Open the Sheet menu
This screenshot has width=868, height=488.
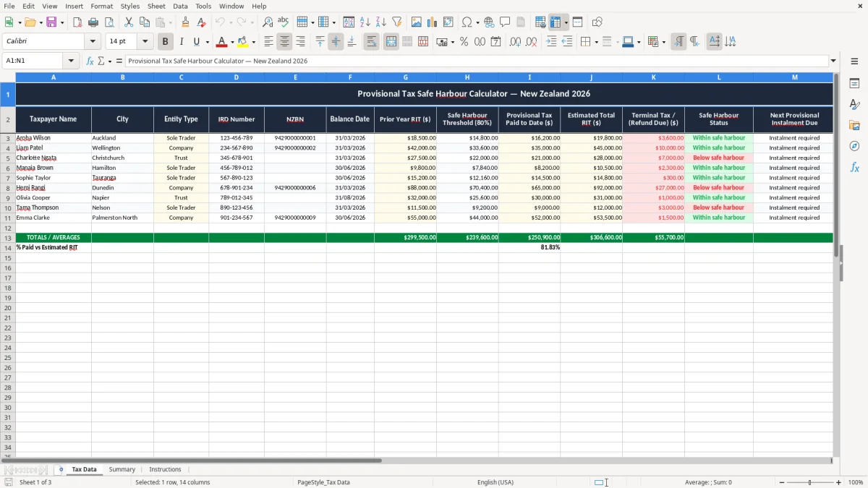point(156,6)
